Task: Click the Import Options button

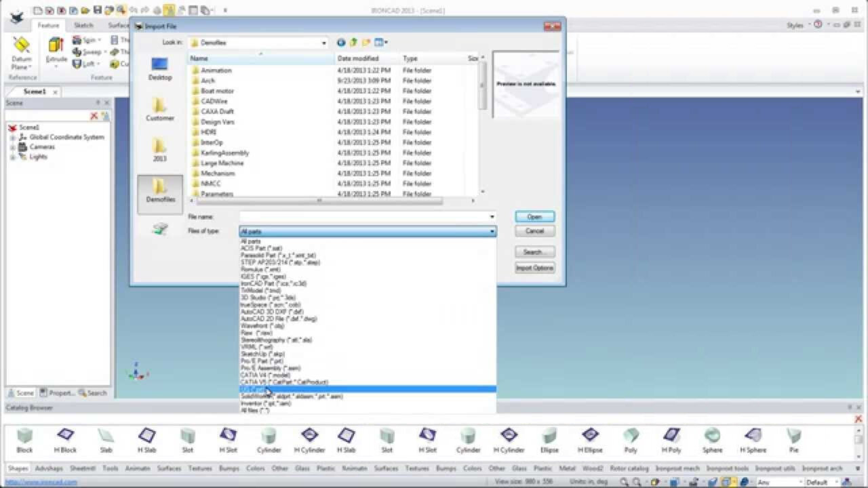Action: 534,268
